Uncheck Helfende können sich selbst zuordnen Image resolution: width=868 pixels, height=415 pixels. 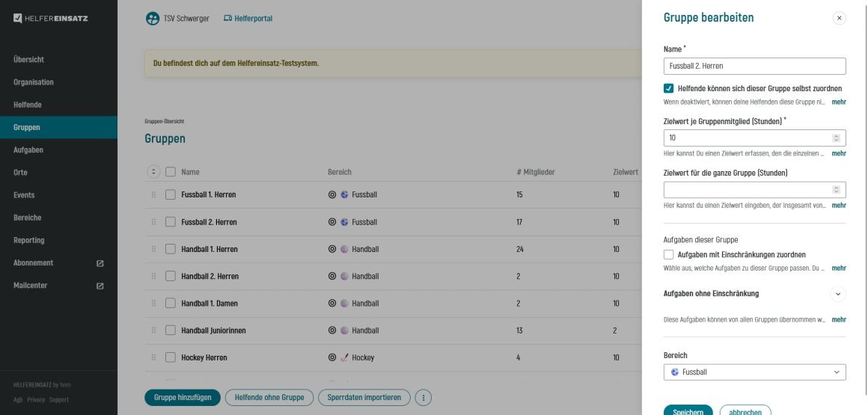[x=669, y=88]
